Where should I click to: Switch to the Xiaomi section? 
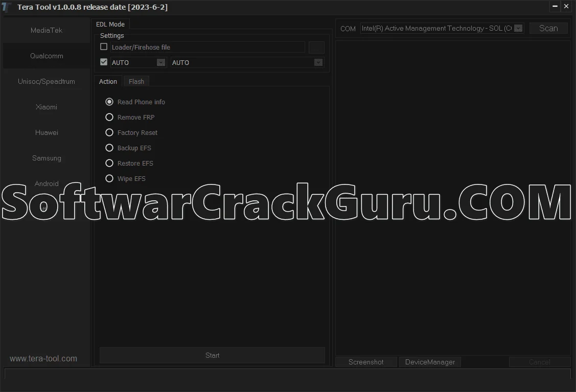47,107
